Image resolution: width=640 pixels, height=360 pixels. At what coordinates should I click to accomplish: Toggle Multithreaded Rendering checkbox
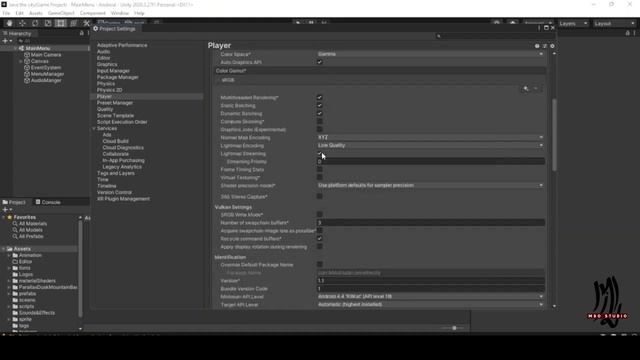pos(320,98)
